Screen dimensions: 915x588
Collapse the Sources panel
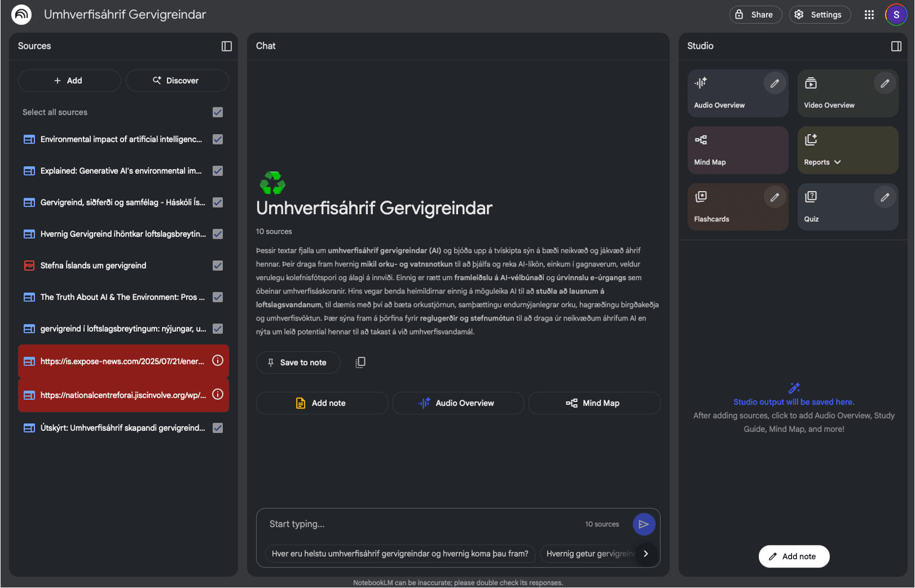[227, 47]
